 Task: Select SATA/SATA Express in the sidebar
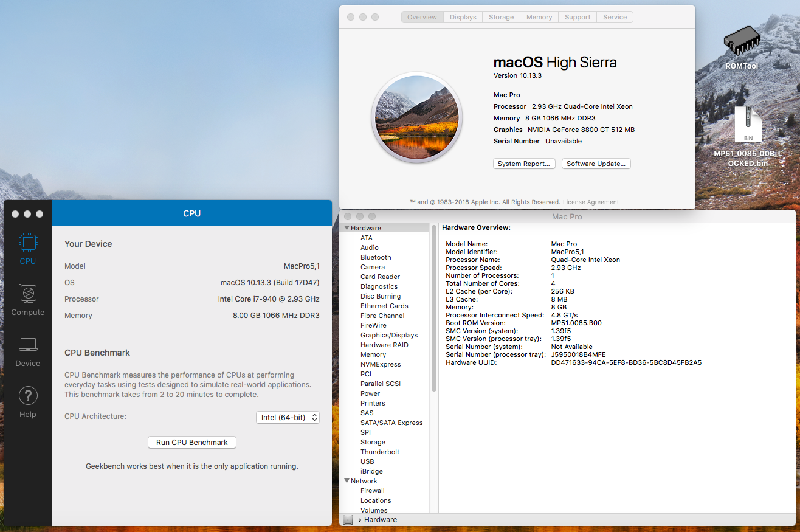click(391, 423)
